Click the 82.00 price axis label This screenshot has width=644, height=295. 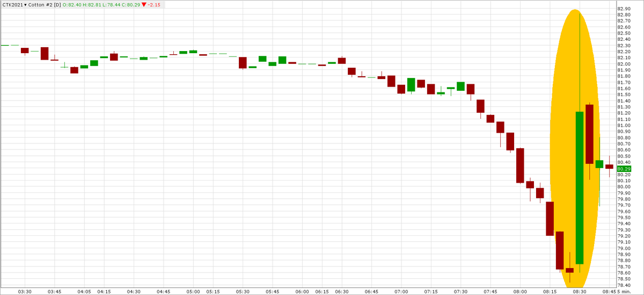tap(624, 64)
